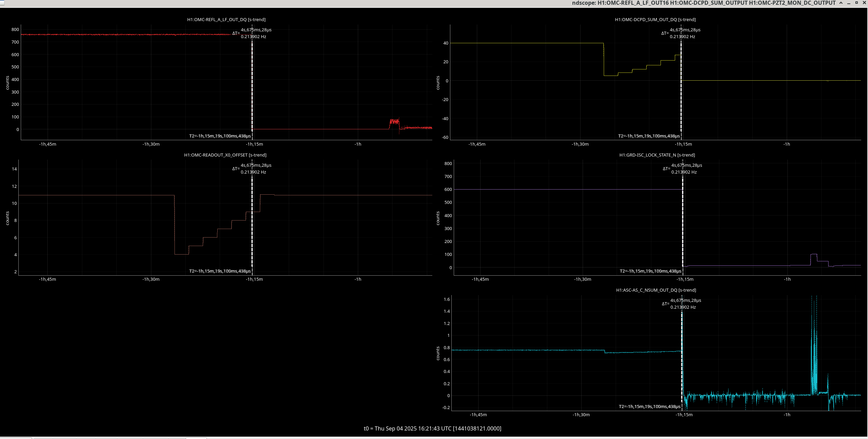Click the ΔT readout in the READOUT_X0_OFFSET plot
Image resolution: width=868 pixels, height=439 pixels.
pos(252,169)
